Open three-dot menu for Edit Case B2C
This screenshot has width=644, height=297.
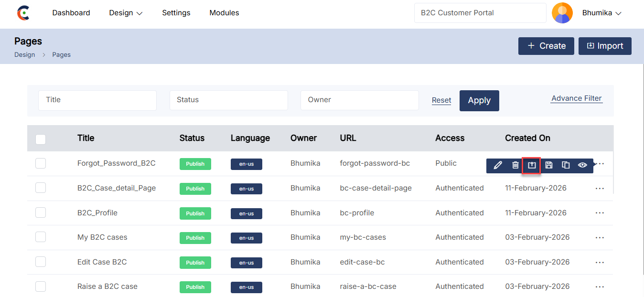pos(600,262)
